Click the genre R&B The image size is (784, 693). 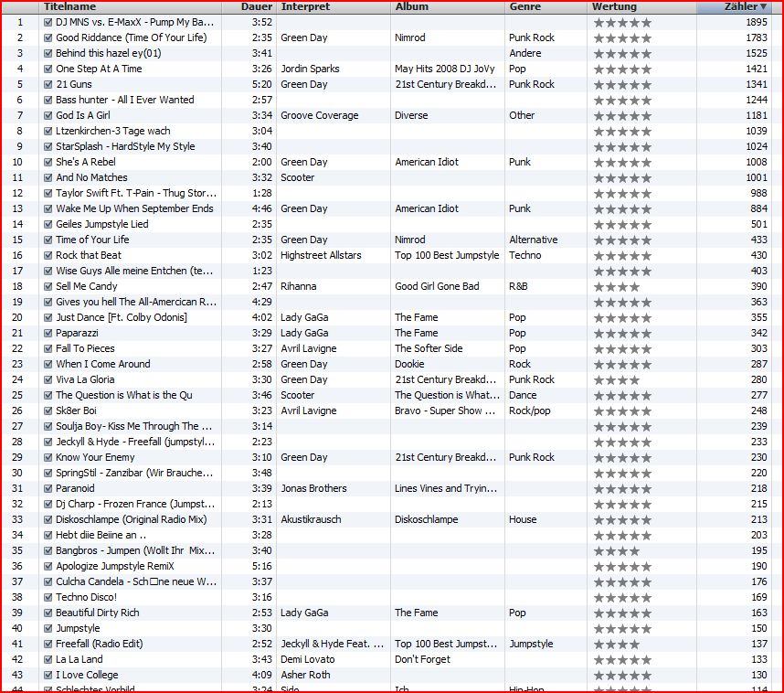(x=518, y=286)
